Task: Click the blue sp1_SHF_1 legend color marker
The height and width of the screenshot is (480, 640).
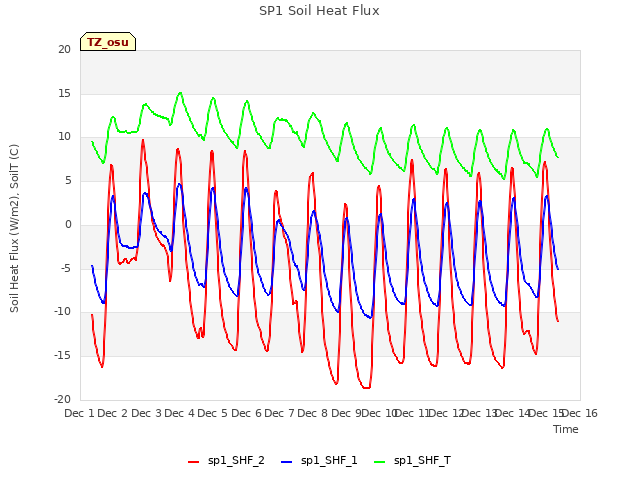Action: [x=287, y=462]
